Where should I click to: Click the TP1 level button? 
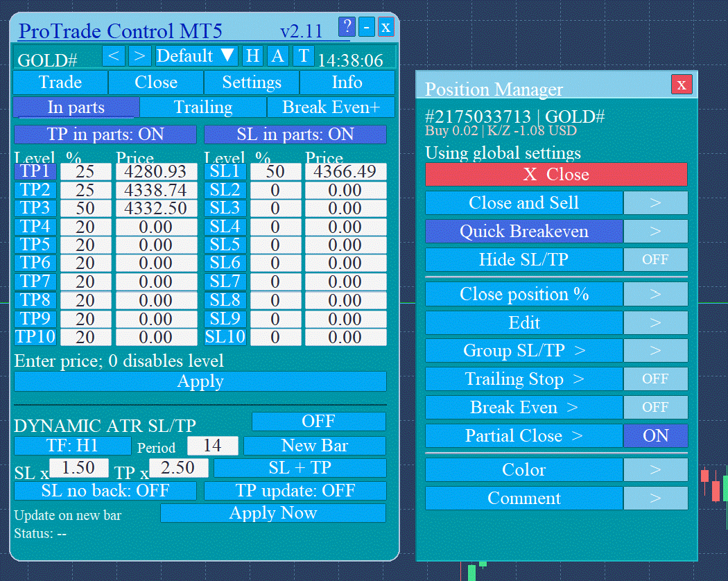(35, 171)
